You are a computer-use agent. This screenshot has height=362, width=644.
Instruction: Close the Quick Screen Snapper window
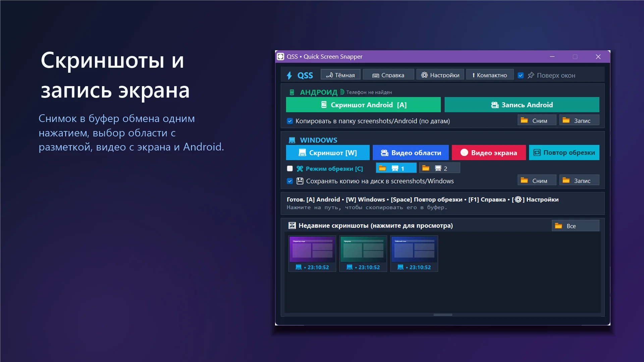coord(598,57)
